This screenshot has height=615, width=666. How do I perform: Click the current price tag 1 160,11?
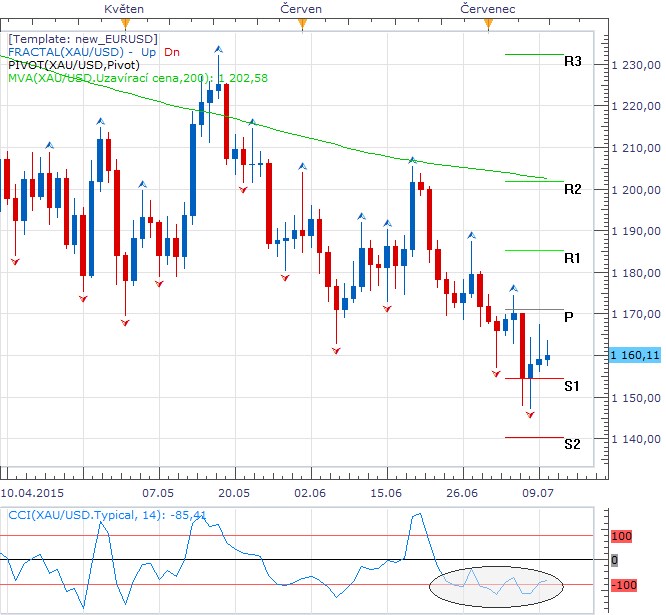[x=635, y=355]
